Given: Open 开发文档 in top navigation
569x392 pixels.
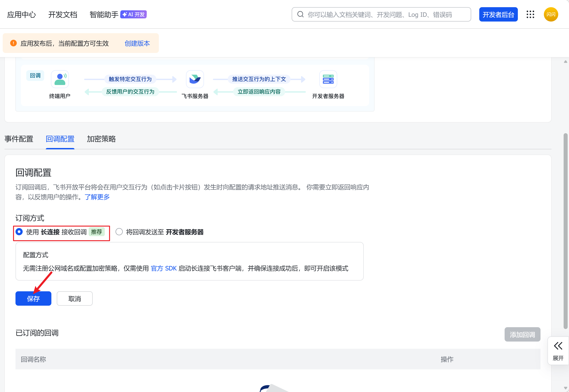Looking at the screenshot, I should (63, 15).
